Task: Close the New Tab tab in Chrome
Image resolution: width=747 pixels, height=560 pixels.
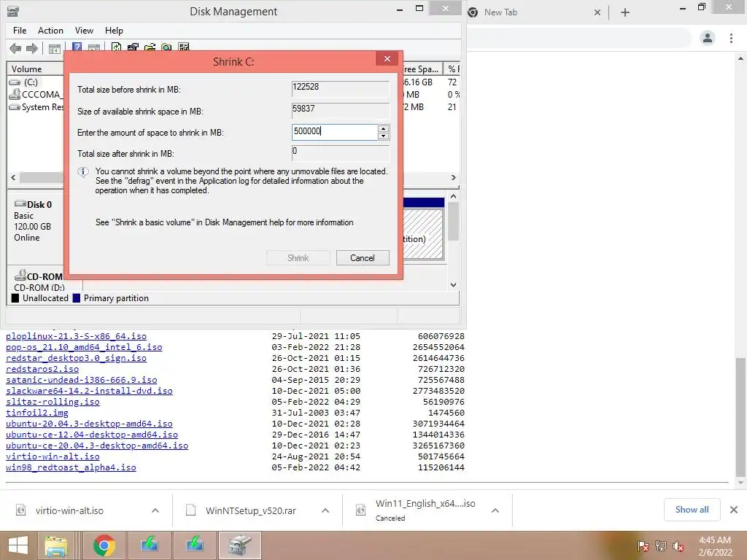Action: (x=597, y=13)
